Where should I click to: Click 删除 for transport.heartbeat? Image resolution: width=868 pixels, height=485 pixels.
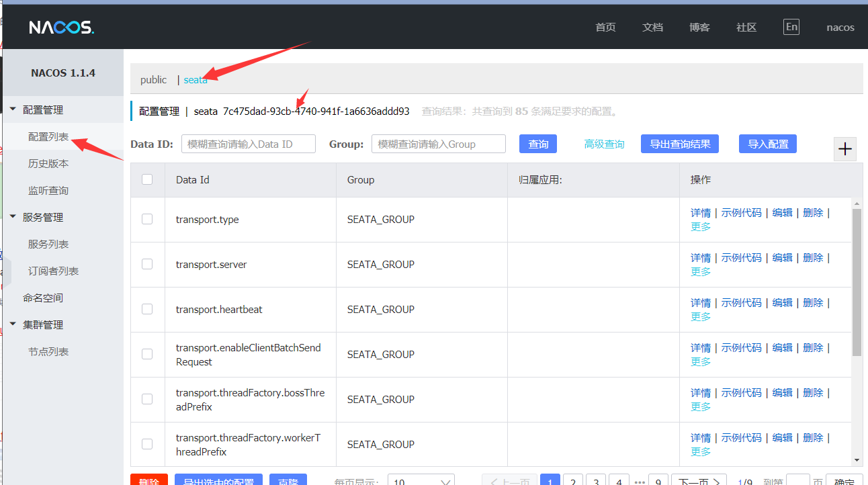point(813,302)
